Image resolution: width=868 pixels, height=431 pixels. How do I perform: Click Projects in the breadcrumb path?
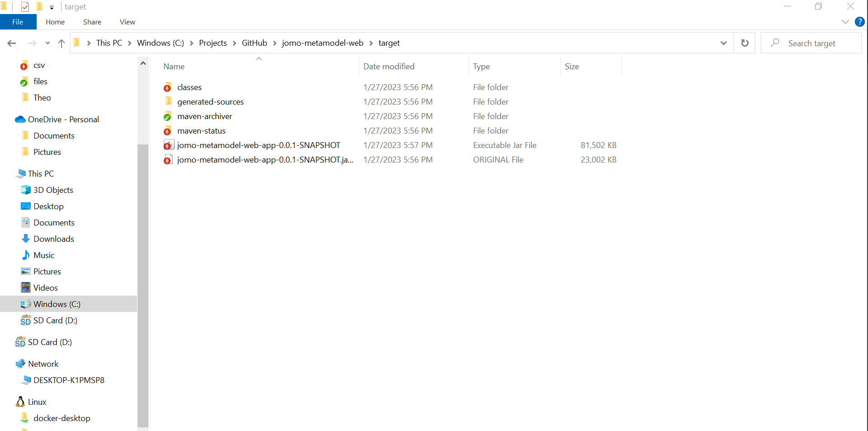point(213,43)
